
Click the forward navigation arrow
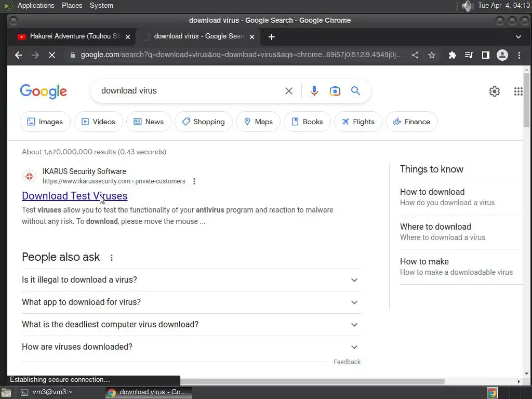click(x=35, y=55)
